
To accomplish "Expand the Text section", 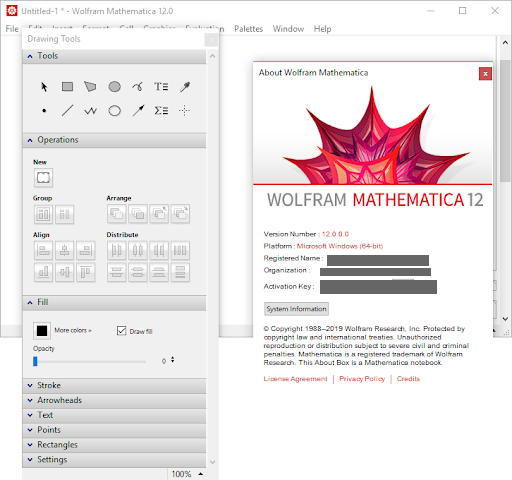I will point(114,415).
